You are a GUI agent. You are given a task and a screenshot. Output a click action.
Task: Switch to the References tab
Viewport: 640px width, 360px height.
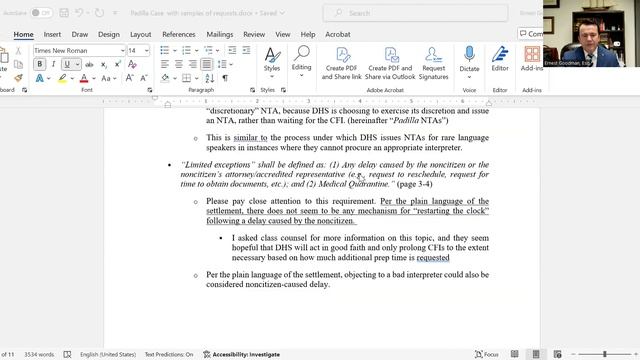pos(179,35)
